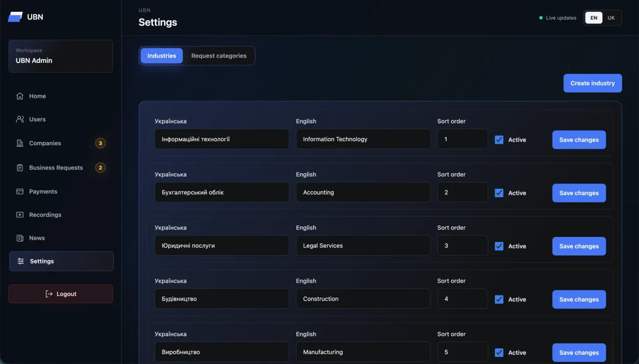Edit the Sort order field with 4
639x364 pixels.
tap(463, 299)
